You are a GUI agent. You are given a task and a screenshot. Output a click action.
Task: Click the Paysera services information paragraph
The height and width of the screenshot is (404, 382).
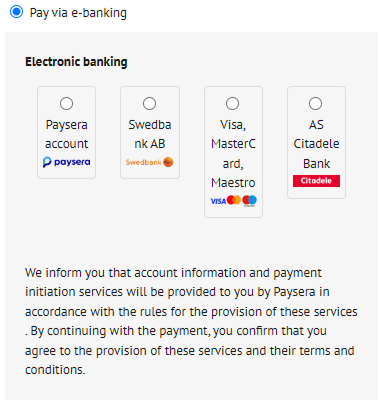tap(191, 321)
